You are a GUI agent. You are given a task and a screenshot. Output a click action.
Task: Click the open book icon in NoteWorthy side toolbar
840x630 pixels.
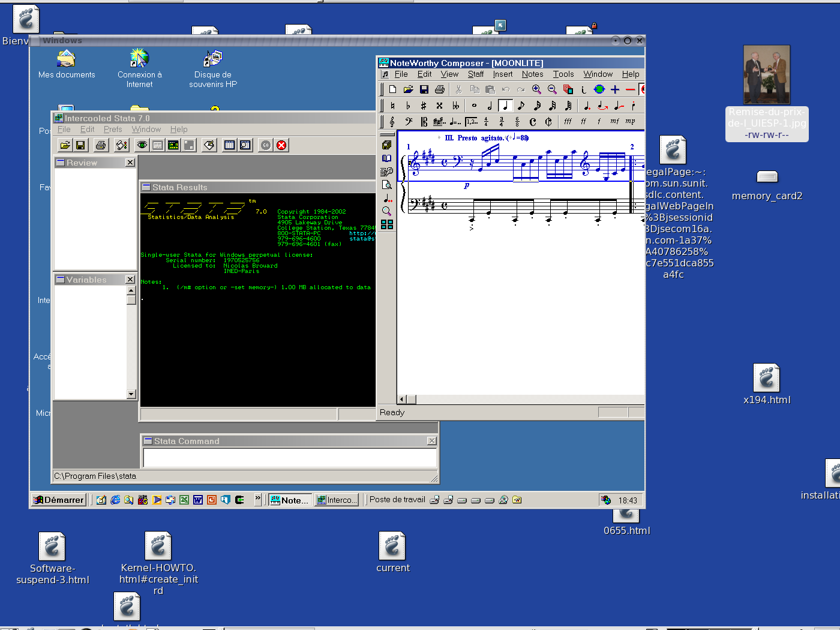pos(387,158)
